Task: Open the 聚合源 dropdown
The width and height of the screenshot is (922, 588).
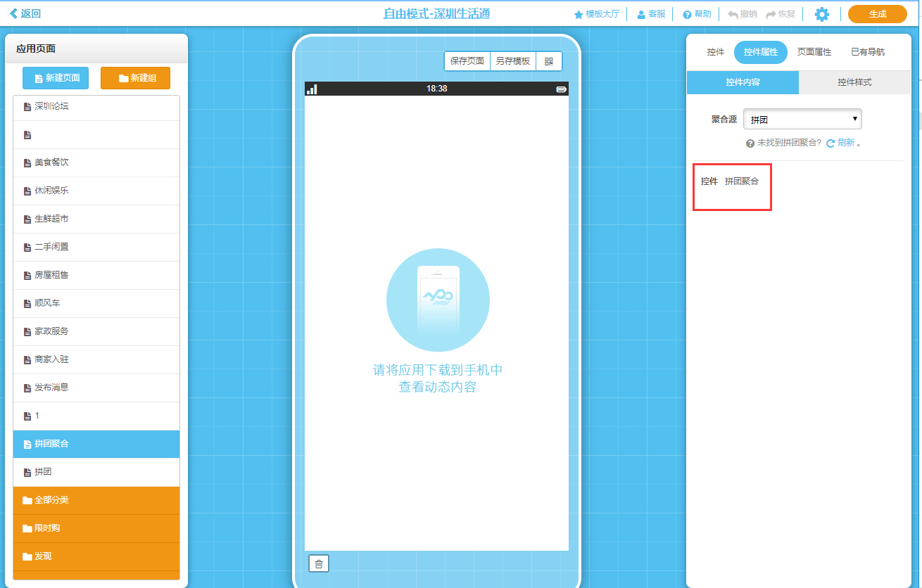Action: (802, 120)
